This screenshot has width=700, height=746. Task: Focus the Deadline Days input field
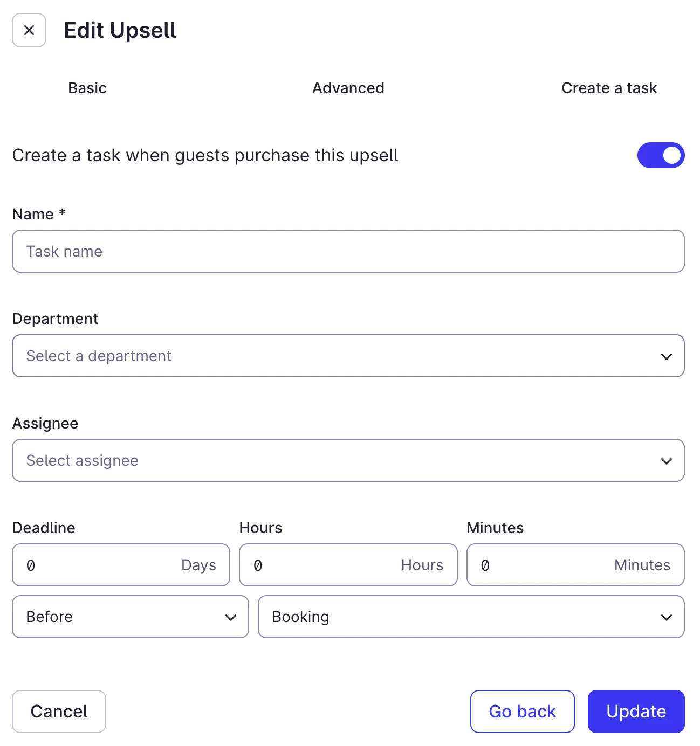[97, 565]
